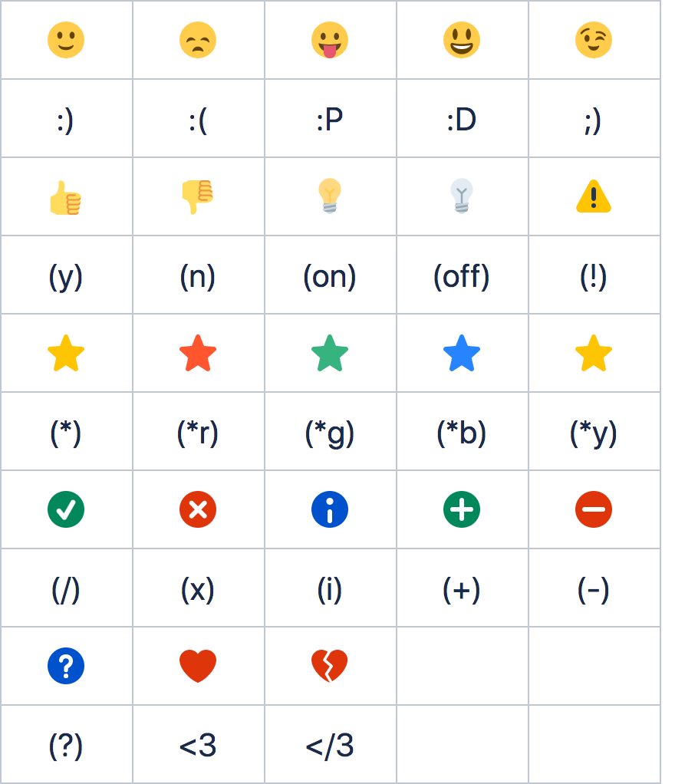The width and height of the screenshot is (675, 784).
Task: Select the broken heart icon
Action: point(330,666)
